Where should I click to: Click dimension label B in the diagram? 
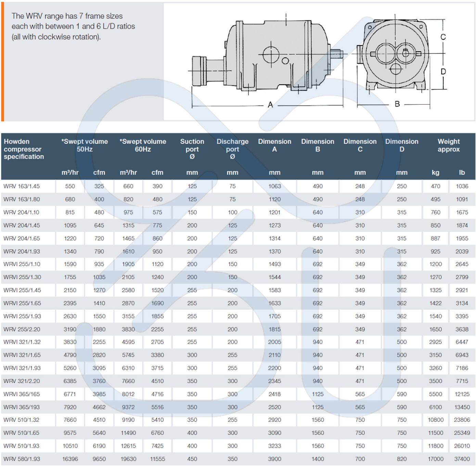click(x=397, y=104)
